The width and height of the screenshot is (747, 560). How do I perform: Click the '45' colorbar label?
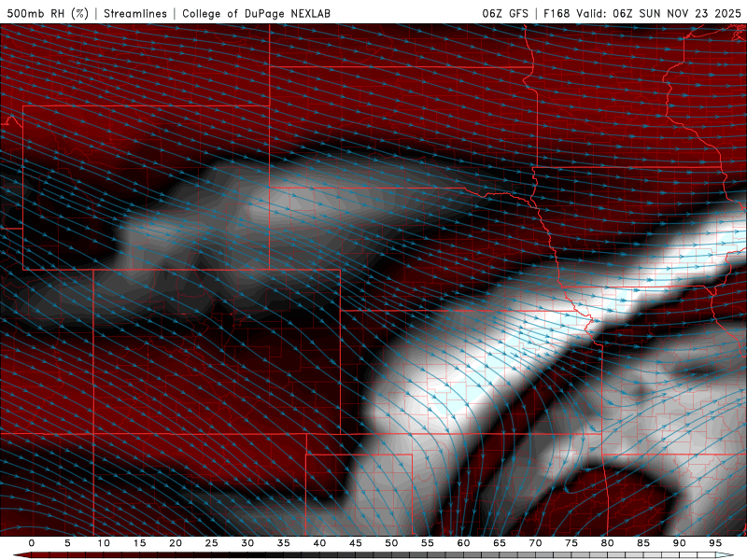(x=356, y=543)
